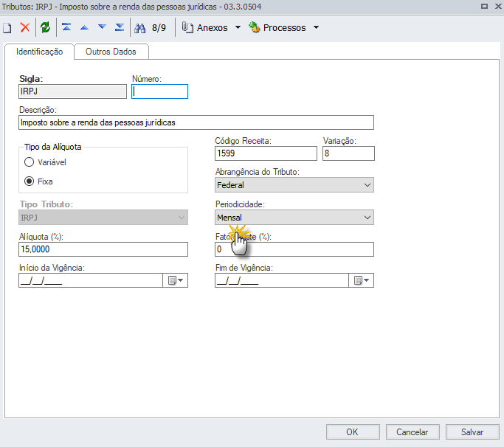Open the disabled Tipo Tributo combo box
The image size is (504, 447).
tap(103, 218)
